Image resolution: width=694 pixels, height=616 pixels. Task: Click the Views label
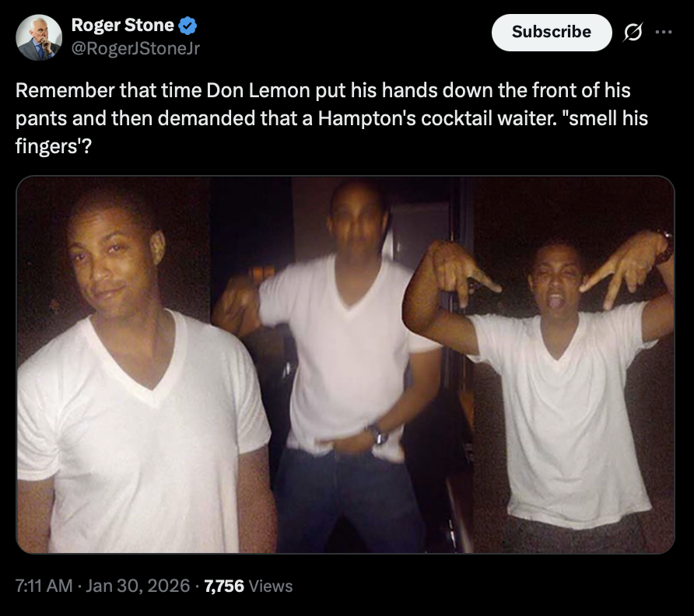click(x=271, y=586)
